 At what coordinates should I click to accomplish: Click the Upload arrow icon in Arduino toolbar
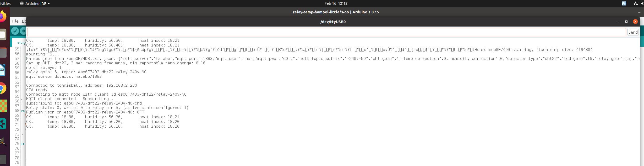pyautogui.click(x=23, y=31)
